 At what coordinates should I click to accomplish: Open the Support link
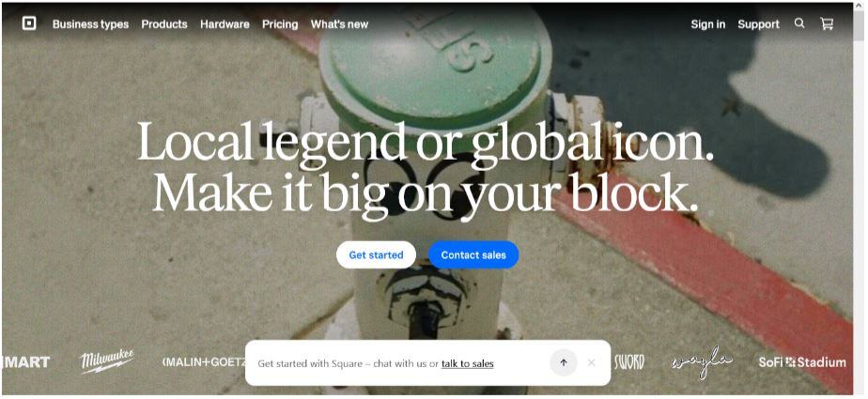point(758,24)
